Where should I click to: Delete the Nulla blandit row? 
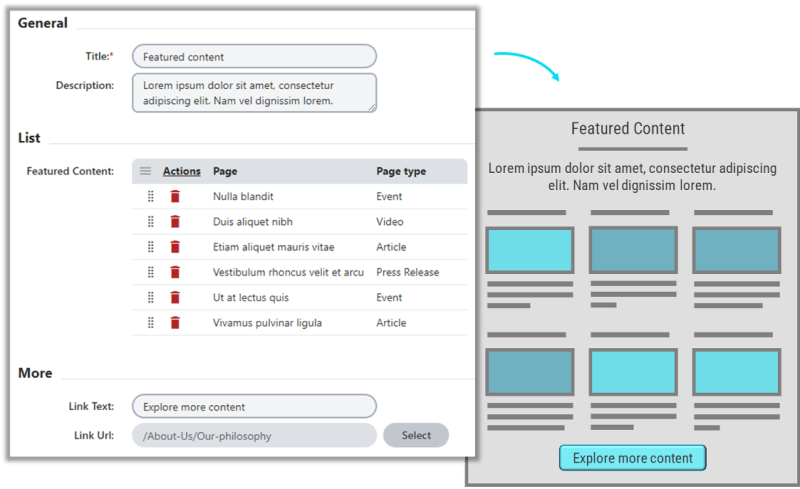pos(175,197)
